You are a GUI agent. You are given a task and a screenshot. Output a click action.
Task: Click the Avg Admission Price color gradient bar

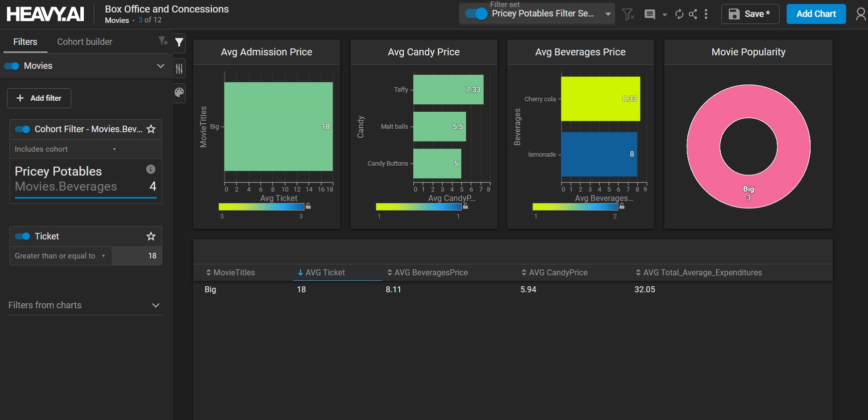tap(261, 207)
